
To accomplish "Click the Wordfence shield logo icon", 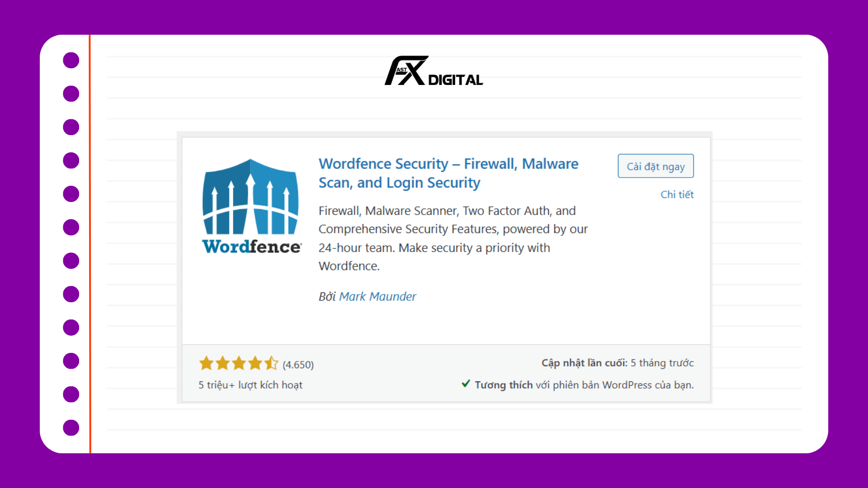I will pyautogui.click(x=250, y=197).
